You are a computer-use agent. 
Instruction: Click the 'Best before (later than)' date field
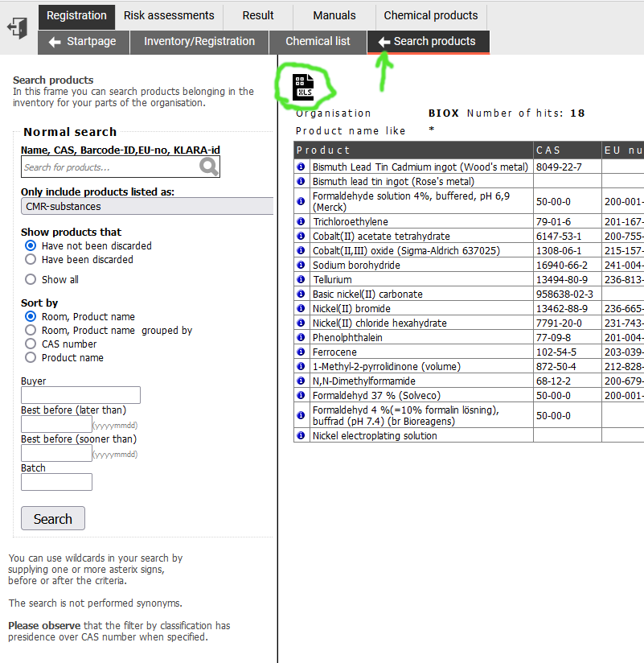(x=56, y=424)
